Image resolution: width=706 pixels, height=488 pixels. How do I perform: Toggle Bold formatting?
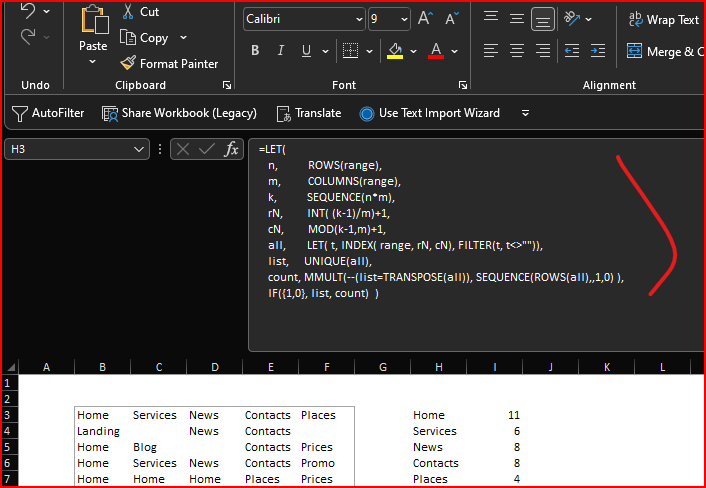point(255,51)
